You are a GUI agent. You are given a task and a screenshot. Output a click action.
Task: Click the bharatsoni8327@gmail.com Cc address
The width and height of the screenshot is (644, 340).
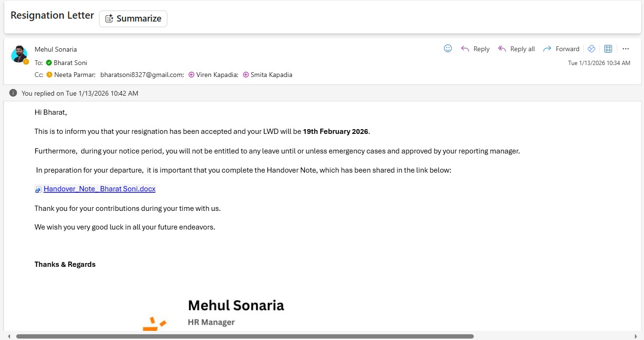point(142,75)
